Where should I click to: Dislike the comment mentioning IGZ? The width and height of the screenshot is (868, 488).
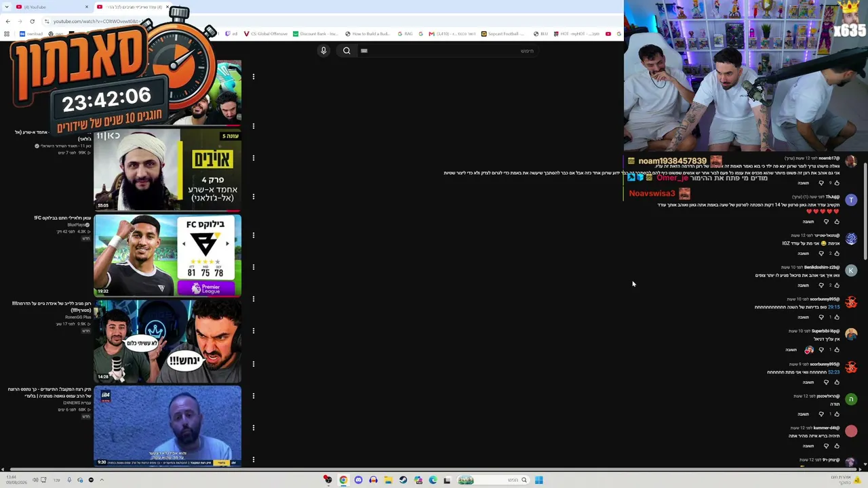821,253
